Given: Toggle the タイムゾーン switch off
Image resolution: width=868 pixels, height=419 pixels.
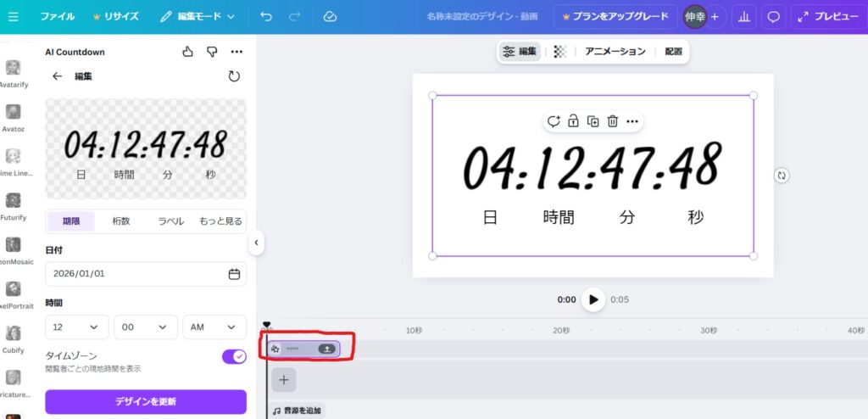Looking at the screenshot, I should coord(234,356).
